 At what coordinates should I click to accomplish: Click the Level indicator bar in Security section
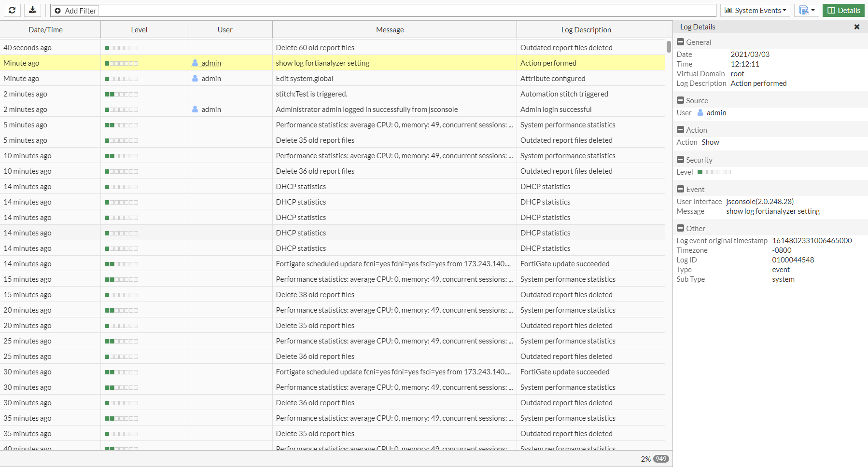coord(714,172)
